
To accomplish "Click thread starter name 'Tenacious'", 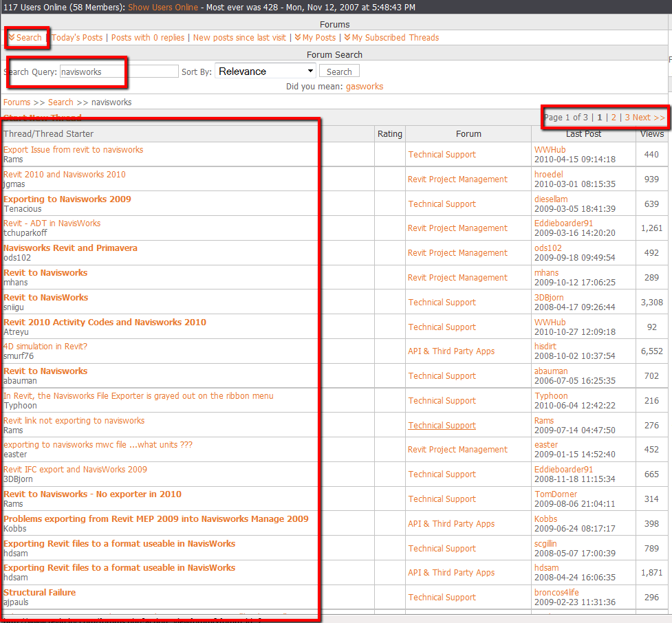I will coord(23,209).
